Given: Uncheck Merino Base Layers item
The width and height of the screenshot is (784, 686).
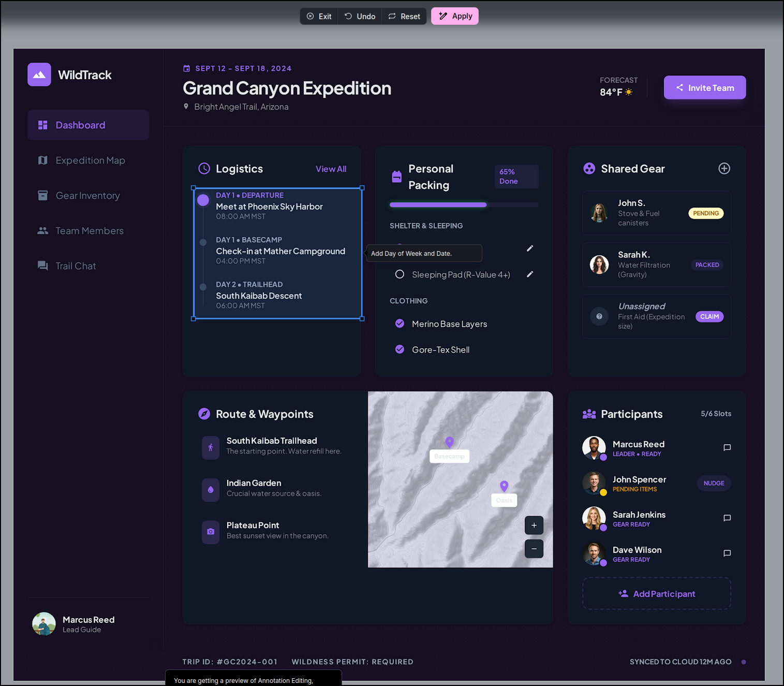Looking at the screenshot, I should (x=400, y=324).
